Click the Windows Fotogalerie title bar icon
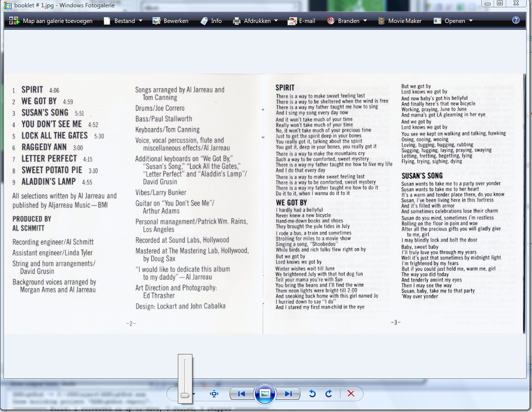This screenshot has height=412, width=532. [7, 5]
